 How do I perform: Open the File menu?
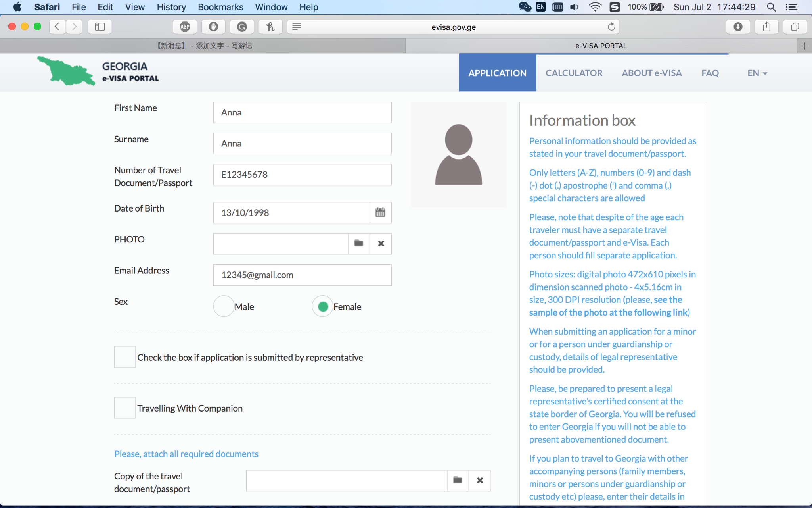79,7
